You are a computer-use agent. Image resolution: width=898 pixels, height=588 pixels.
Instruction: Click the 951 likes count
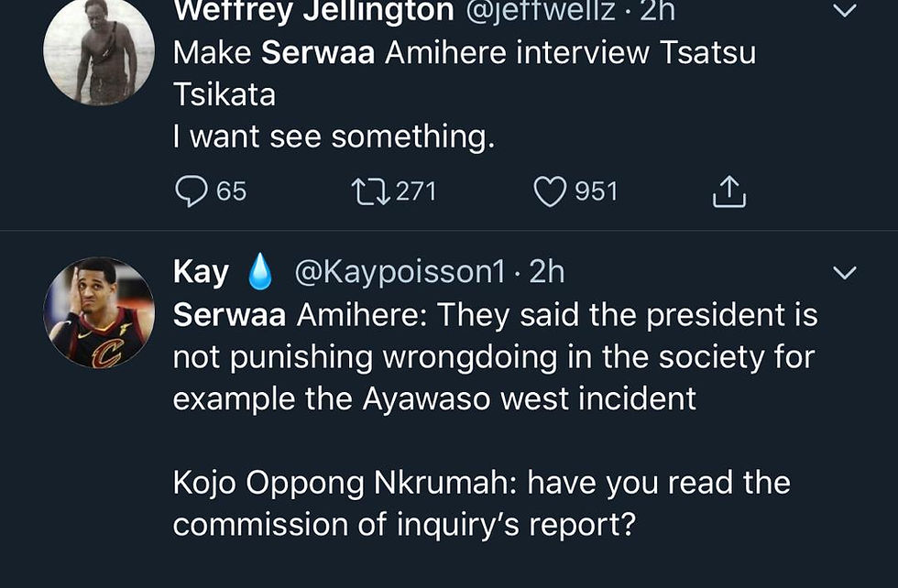click(596, 191)
